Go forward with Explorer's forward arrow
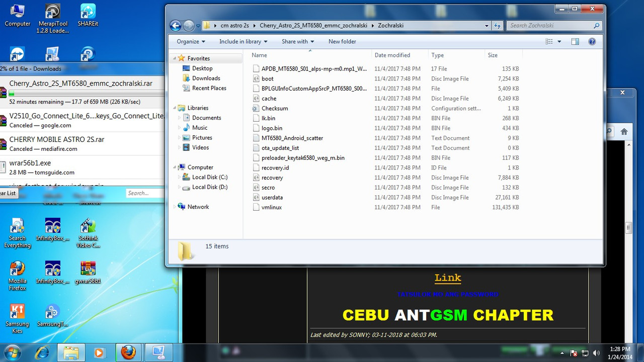 189,26
